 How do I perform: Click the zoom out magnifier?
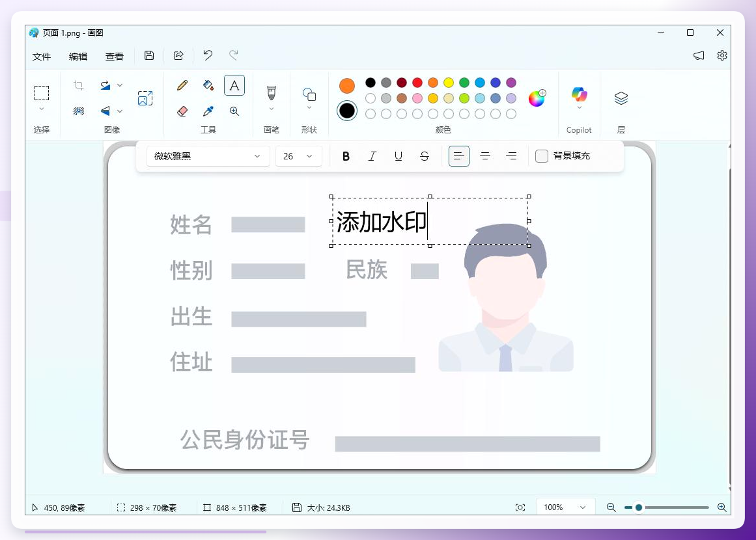click(x=611, y=507)
